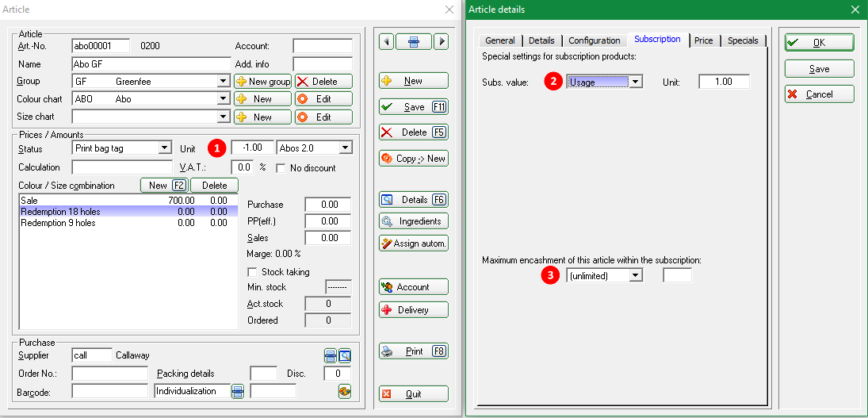Edit the colour chart

coord(324,99)
